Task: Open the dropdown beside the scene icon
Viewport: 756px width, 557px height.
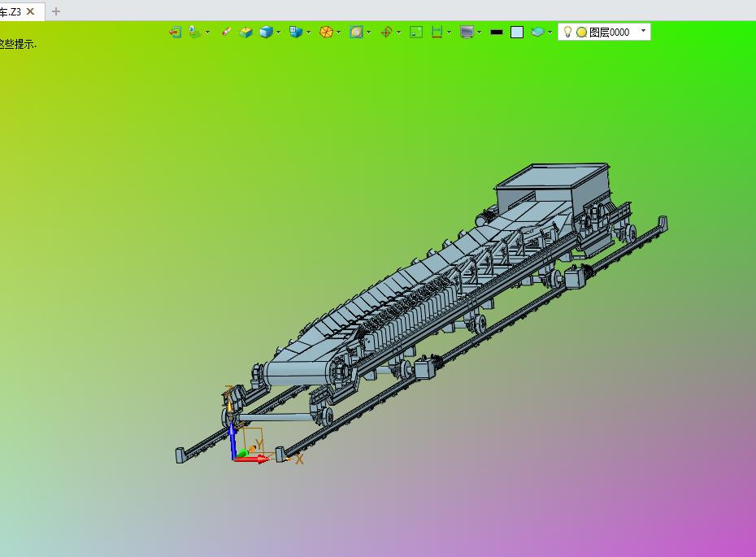Action: 208,33
